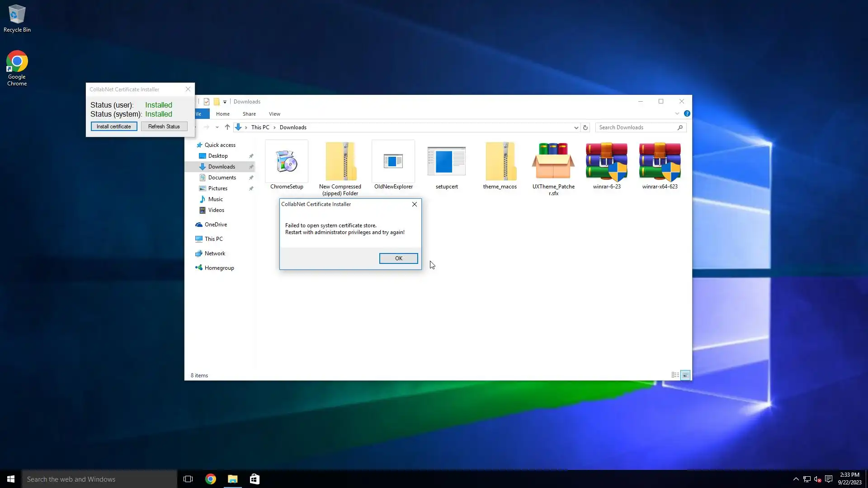Click the Windows Store taskbar icon

coord(255,479)
